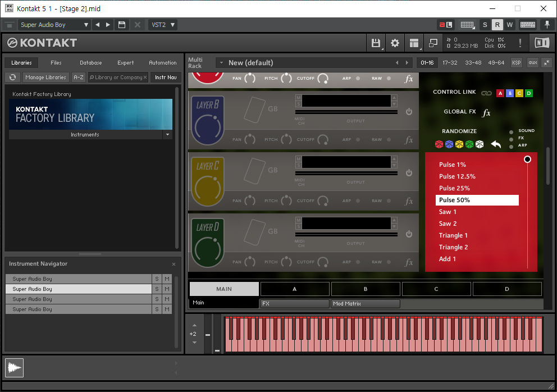Screen dimensions: 557x392
Task: Open the workspace layout panel icon
Action: tap(414, 43)
